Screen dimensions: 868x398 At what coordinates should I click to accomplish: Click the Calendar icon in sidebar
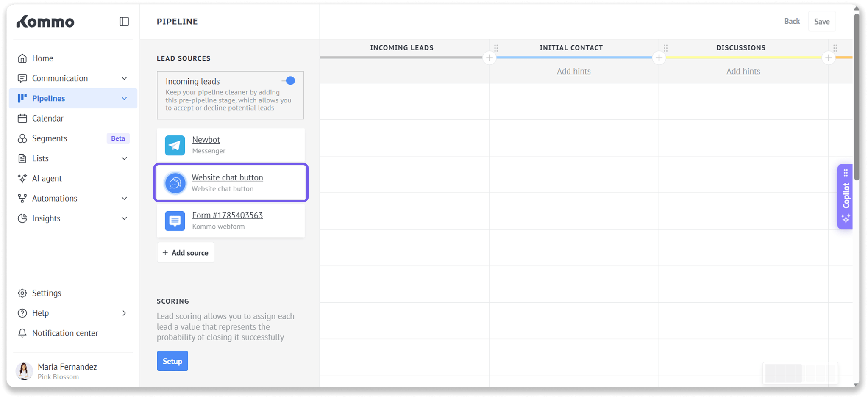pos(22,119)
